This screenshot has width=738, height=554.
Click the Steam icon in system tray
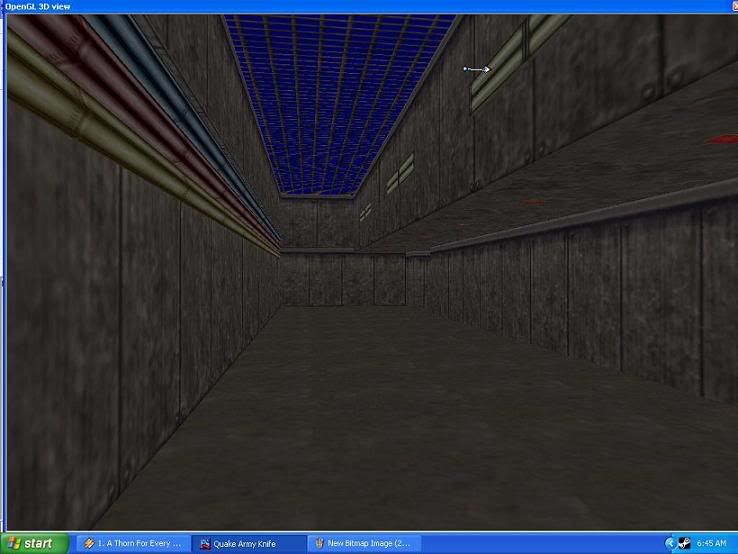tap(684, 543)
